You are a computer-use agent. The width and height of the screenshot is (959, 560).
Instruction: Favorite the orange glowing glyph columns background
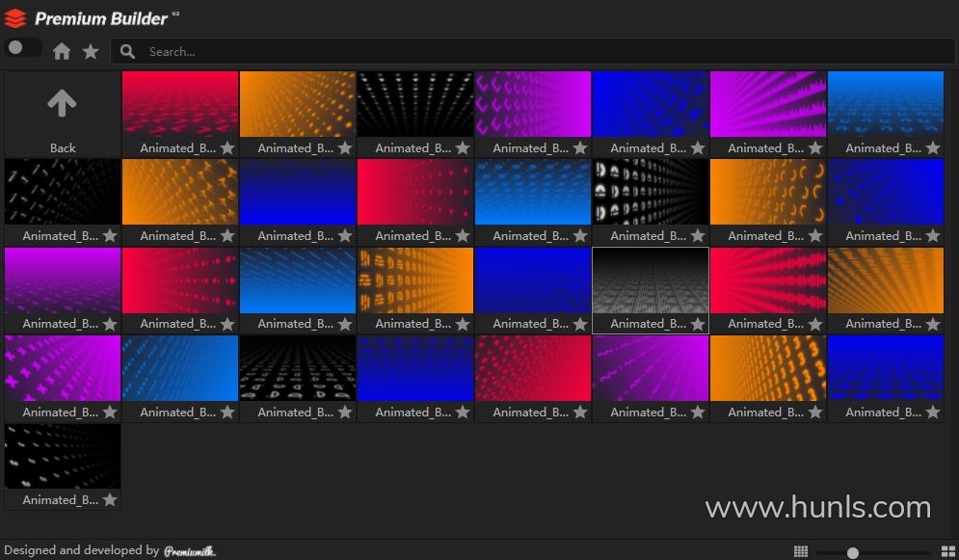click(x=463, y=324)
